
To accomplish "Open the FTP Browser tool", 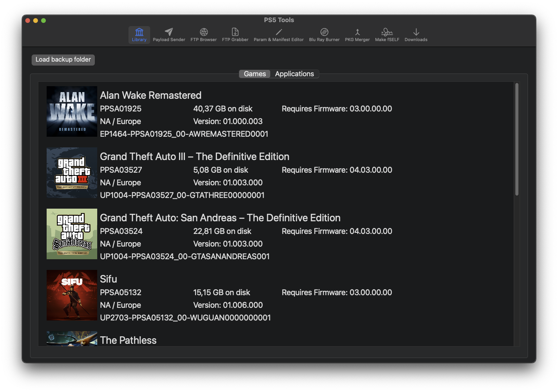I will 204,35.
